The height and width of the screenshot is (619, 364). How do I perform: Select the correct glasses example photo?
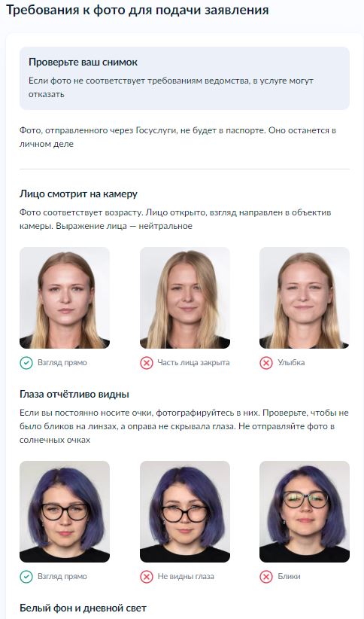point(65,511)
